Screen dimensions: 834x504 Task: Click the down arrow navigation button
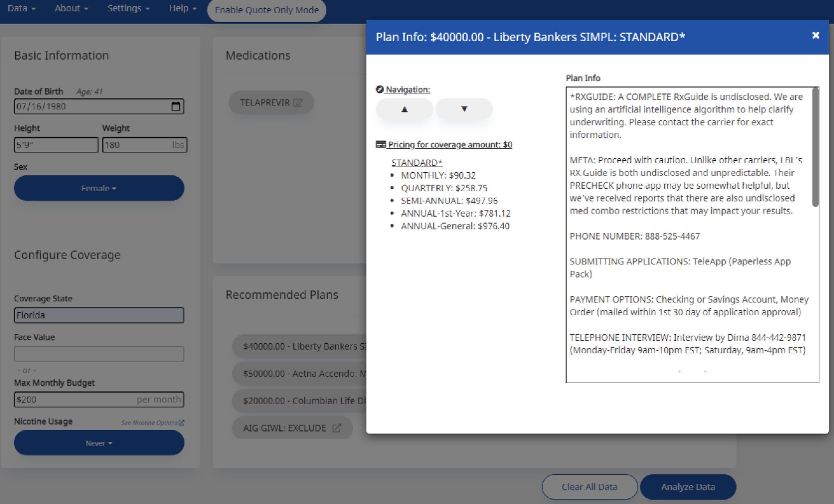(464, 109)
